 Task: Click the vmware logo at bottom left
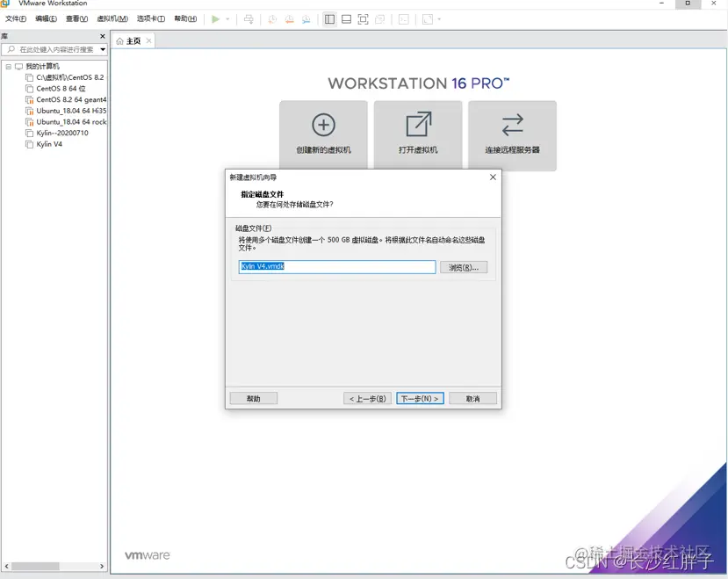(148, 555)
